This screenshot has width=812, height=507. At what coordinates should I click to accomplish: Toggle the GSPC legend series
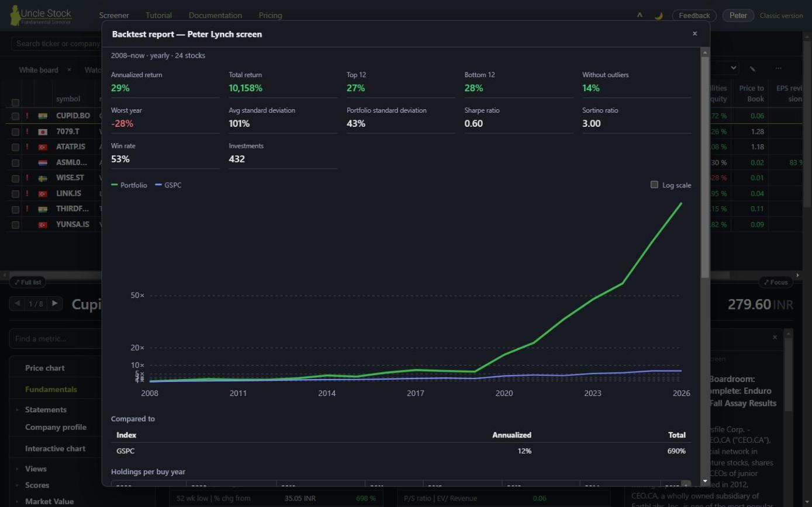pyautogui.click(x=168, y=185)
